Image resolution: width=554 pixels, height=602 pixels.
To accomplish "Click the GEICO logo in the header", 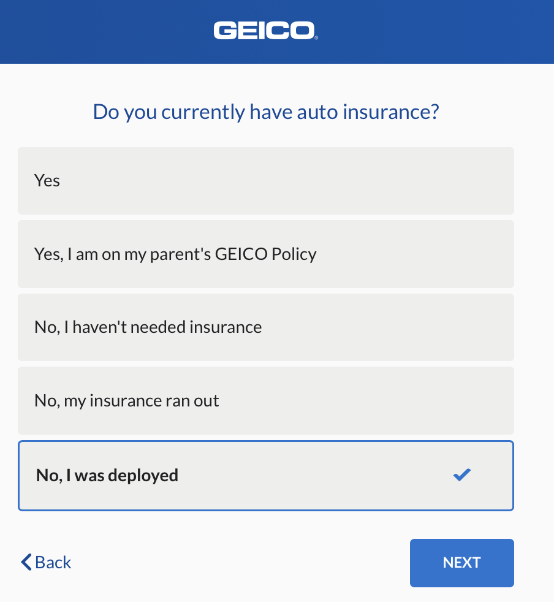I will click(265, 30).
